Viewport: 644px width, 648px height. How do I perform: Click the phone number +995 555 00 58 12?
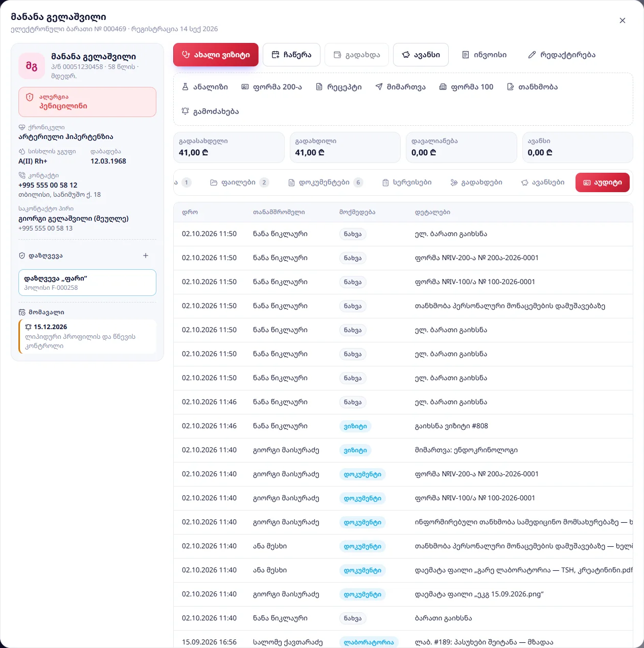coord(48,185)
